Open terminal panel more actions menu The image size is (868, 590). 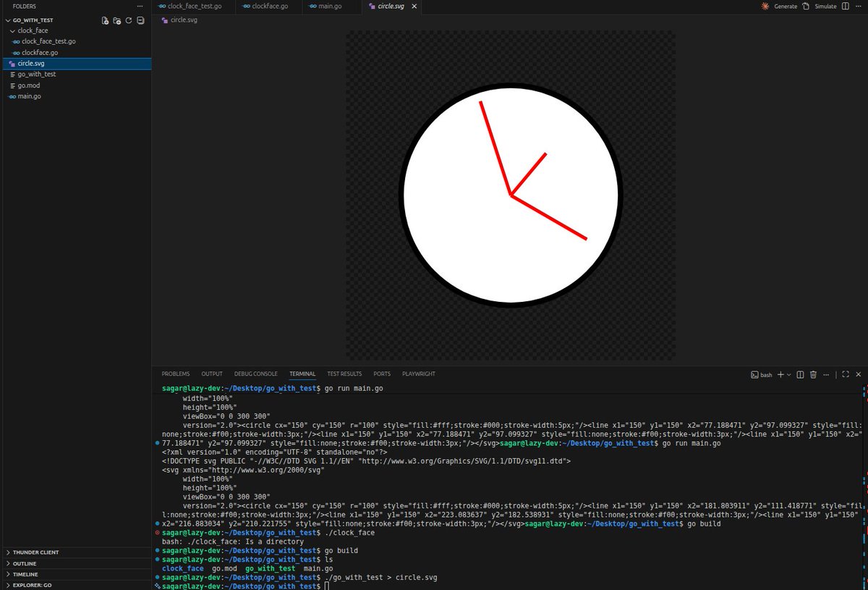click(x=826, y=374)
